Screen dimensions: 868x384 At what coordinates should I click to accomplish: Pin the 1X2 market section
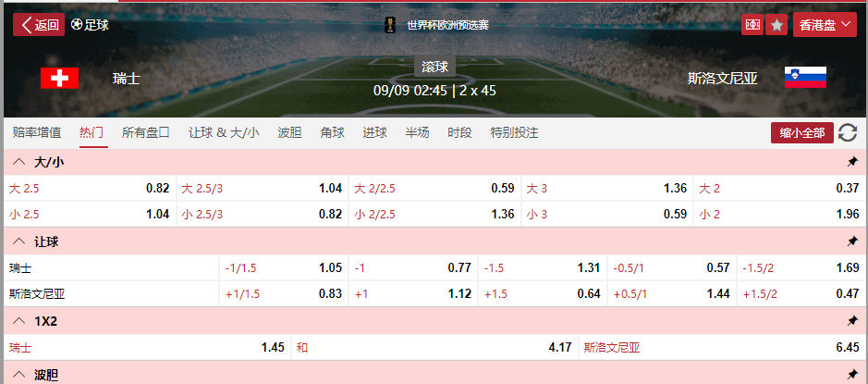pyautogui.click(x=852, y=321)
